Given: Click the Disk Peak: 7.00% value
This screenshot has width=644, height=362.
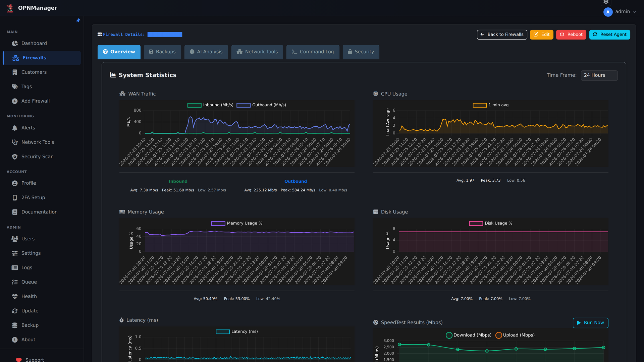Looking at the screenshot, I should pyautogui.click(x=491, y=299).
